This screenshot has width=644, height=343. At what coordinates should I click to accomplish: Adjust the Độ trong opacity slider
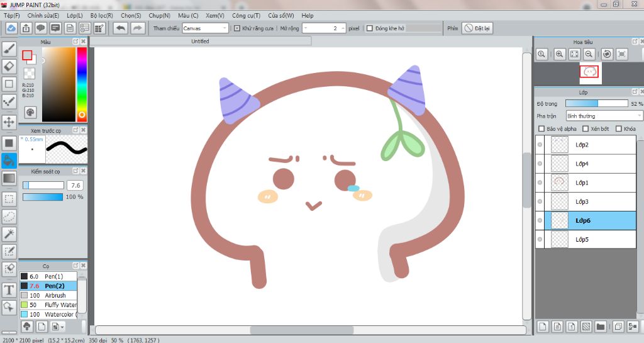[x=596, y=103]
